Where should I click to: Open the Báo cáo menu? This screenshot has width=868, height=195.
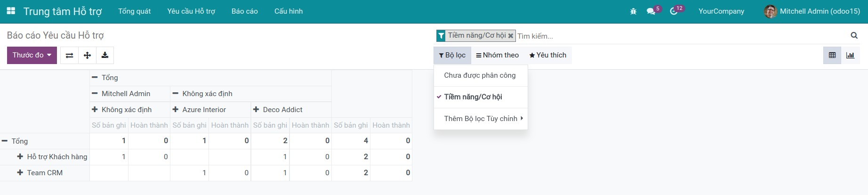pyautogui.click(x=244, y=11)
